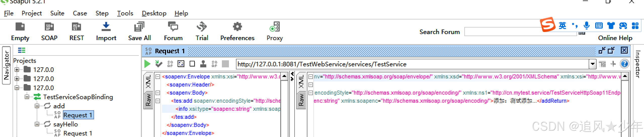Screen dimensions: 644x137
Task: Switch request editor to Raw tab
Action: coord(148,100)
